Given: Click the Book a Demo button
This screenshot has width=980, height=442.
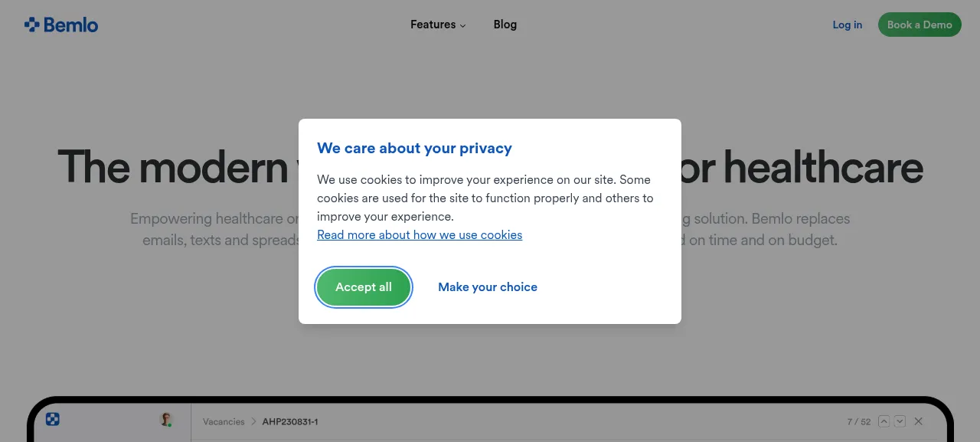Looking at the screenshot, I should coord(920,25).
